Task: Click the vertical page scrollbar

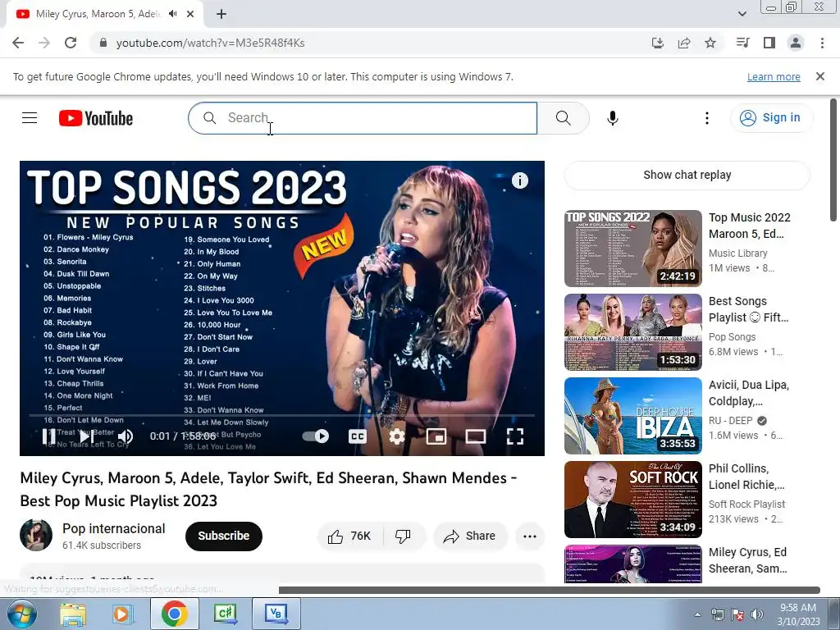Action: tap(833, 160)
